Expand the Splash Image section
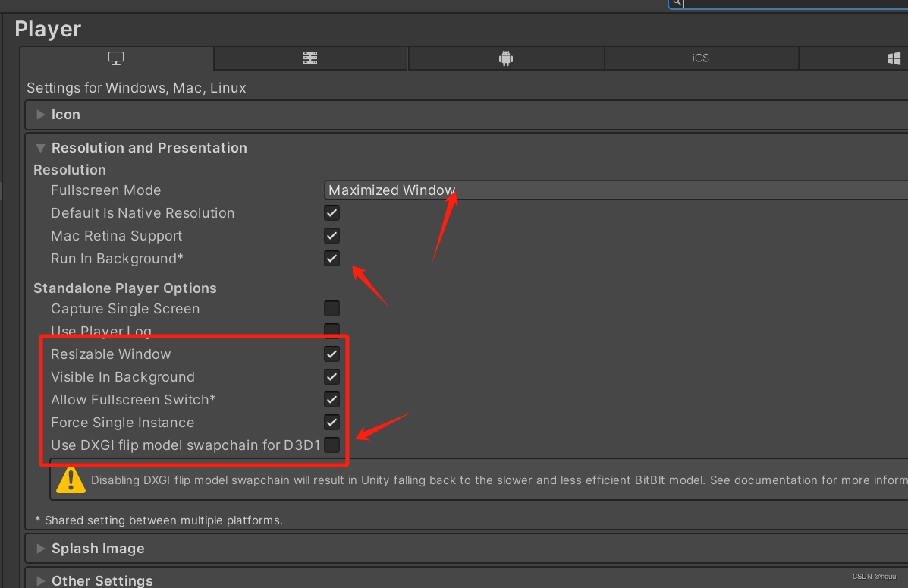908x588 pixels. (40, 549)
